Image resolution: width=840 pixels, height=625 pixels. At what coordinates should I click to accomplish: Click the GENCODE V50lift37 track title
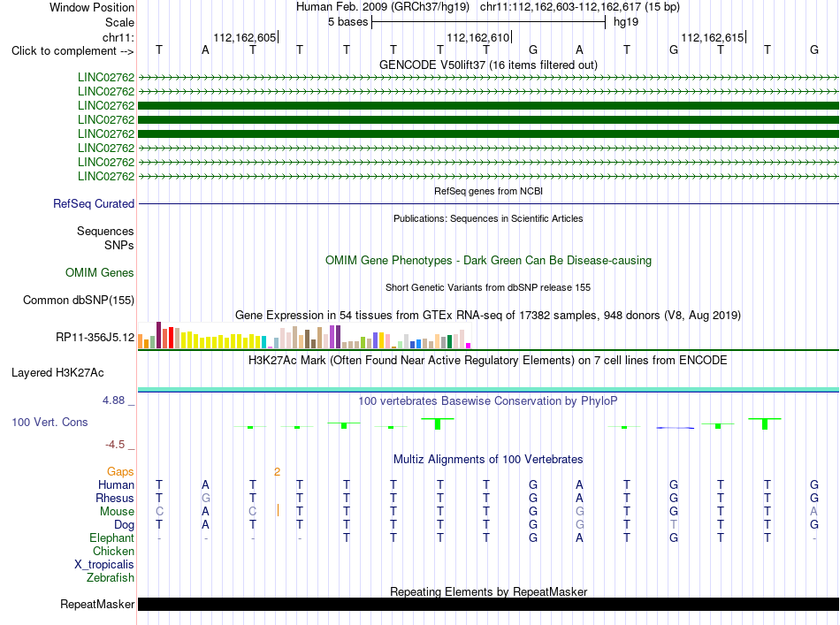point(488,65)
